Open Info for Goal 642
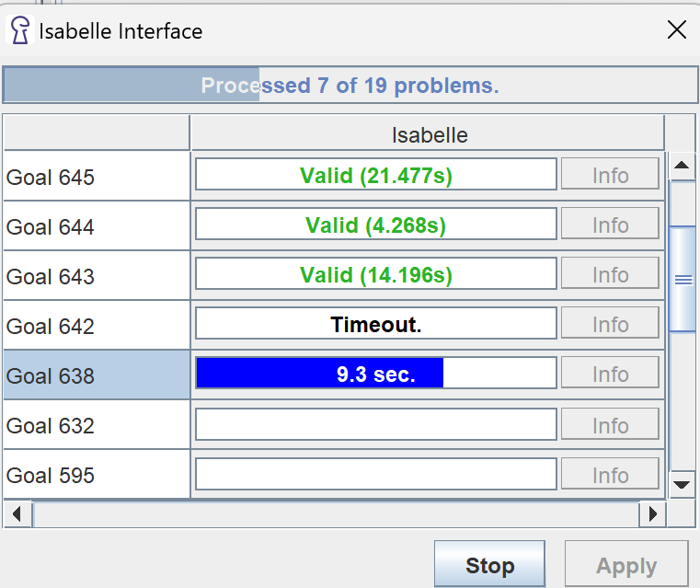Viewport: 700px width, 588px height. tap(610, 323)
